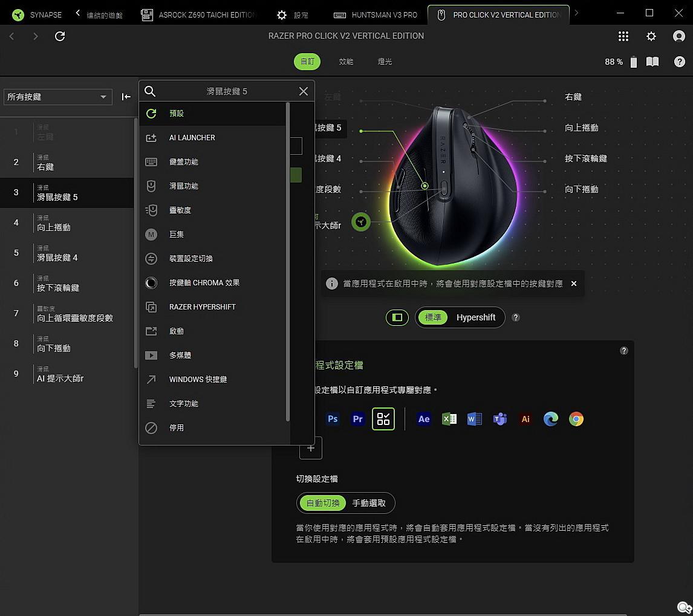Open the 所有按鍵 dropdown filter

click(57, 97)
